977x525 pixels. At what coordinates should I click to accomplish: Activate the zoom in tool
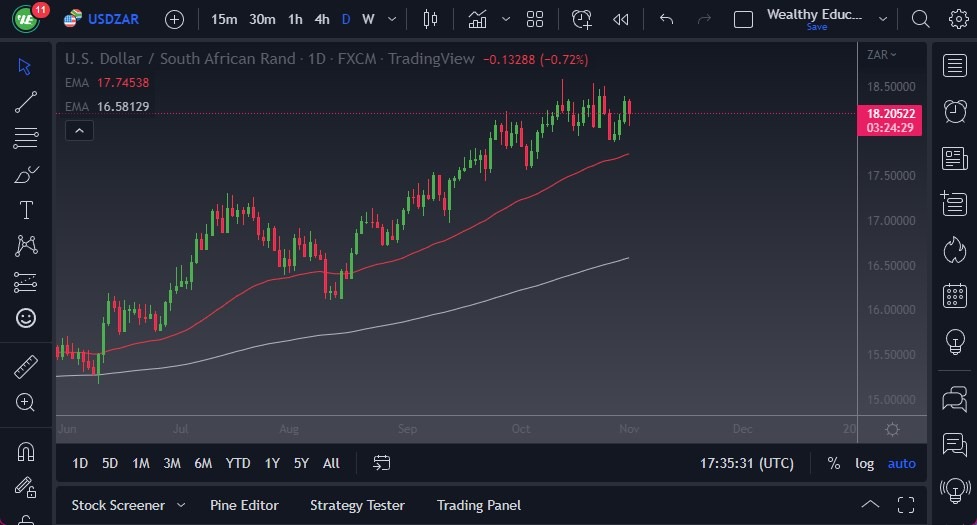point(26,402)
